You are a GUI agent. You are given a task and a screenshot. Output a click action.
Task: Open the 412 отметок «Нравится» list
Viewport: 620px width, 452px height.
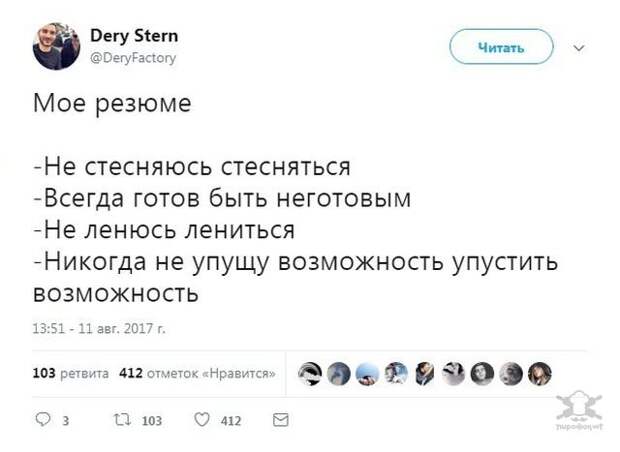pos(197,373)
